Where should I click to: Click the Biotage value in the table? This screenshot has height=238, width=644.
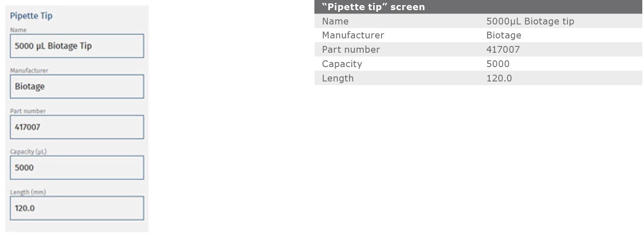504,35
